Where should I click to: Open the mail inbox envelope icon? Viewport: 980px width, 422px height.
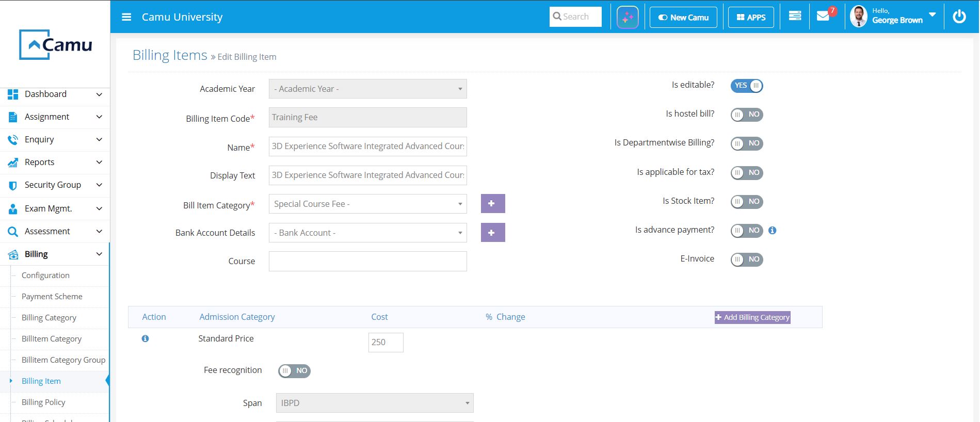823,17
